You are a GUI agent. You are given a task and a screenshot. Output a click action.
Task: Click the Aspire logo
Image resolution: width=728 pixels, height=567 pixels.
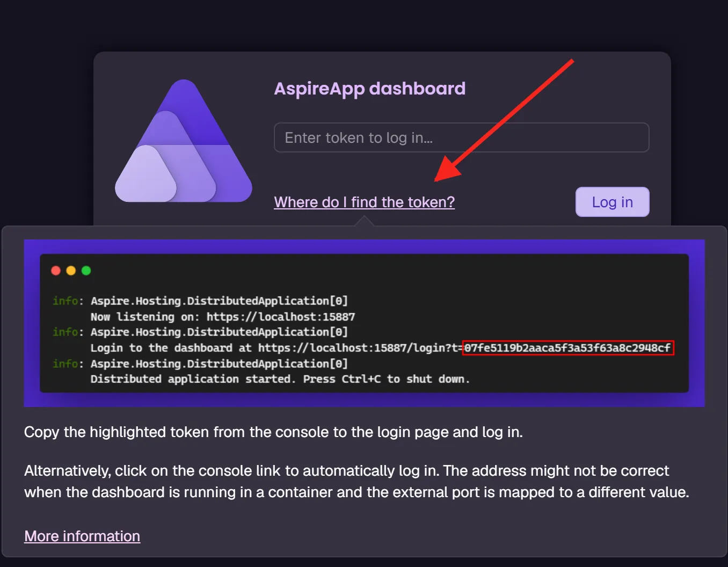point(184,141)
